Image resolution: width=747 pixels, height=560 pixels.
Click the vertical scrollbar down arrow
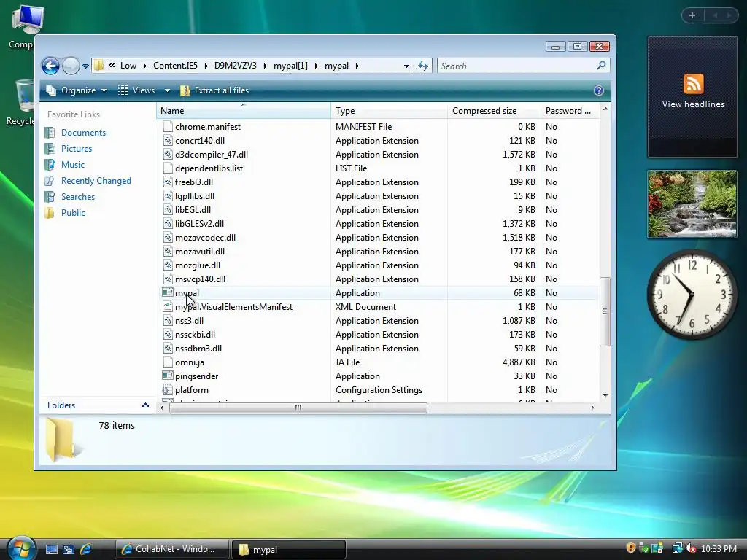[x=605, y=396]
